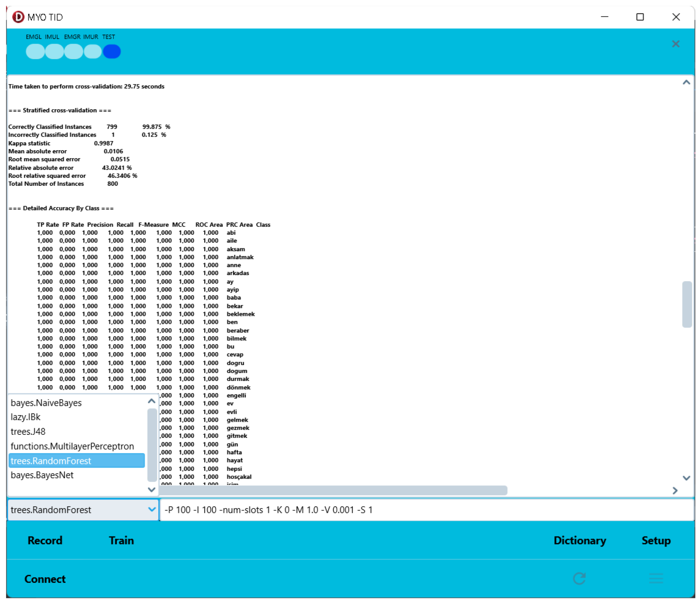Click the class name 'hosçakal' in the results
Screen dimensions: 700x604
[x=239, y=477]
